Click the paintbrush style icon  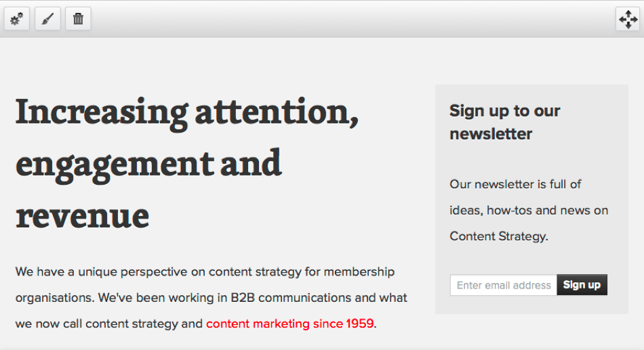pyautogui.click(x=47, y=19)
